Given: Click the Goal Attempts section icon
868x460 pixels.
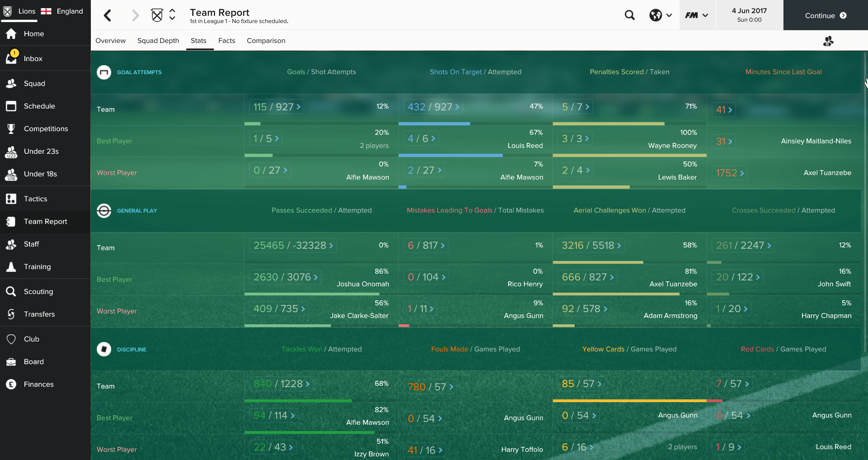Looking at the screenshot, I should (104, 72).
